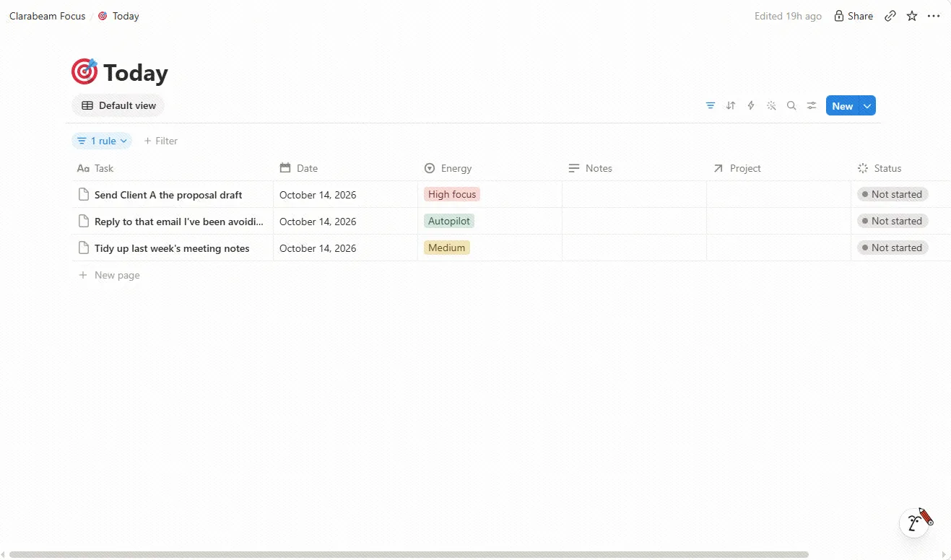
Task: Click page icon of Tidy up row
Action: coord(83,248)
